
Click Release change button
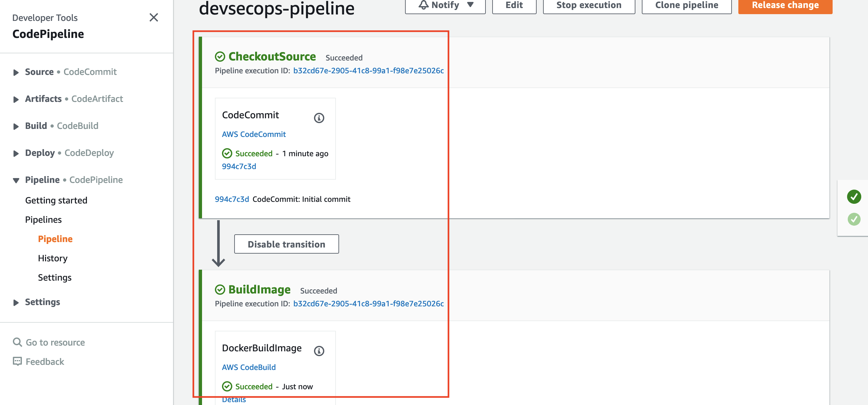coord(785,5)
